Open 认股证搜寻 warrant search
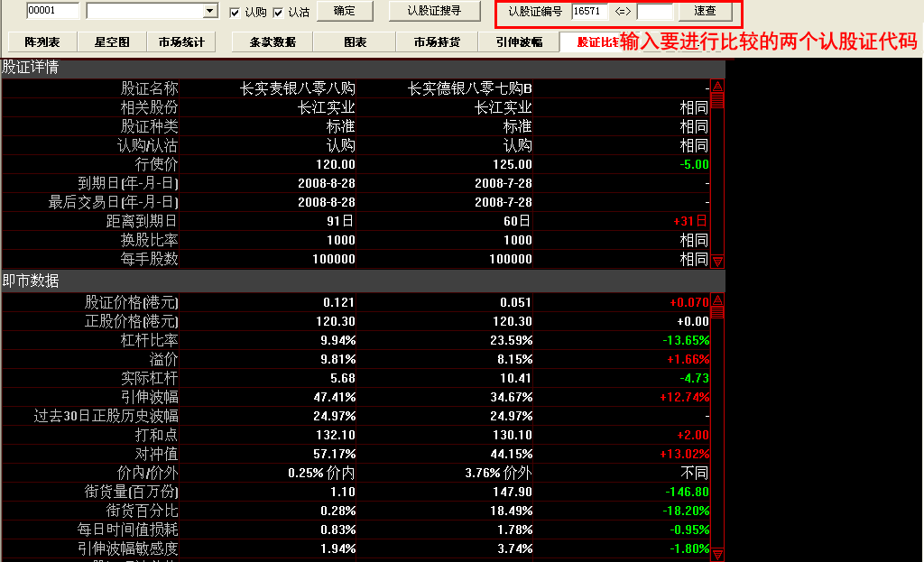The image size is (924, 562). pyautogui.click(x=434, y=12)
